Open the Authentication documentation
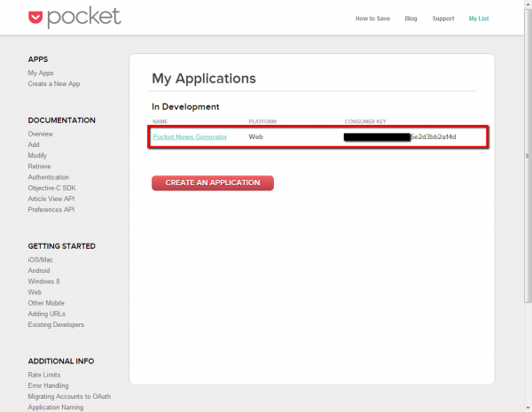Screen dimensions: 532x412 coord(49,177)
